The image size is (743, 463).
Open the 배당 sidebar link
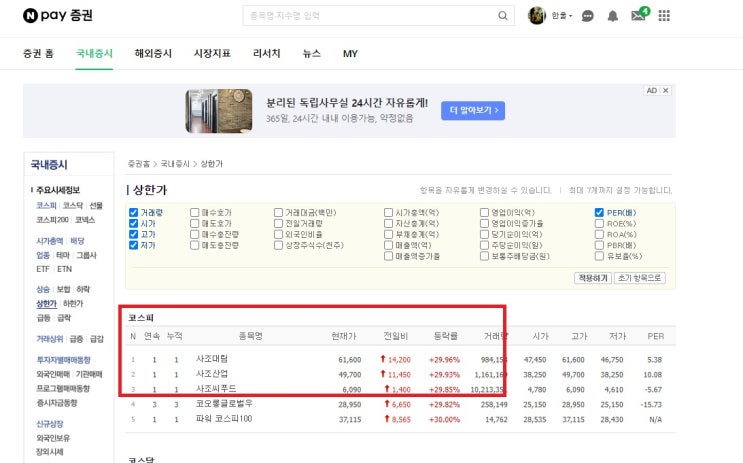[77, 241]
